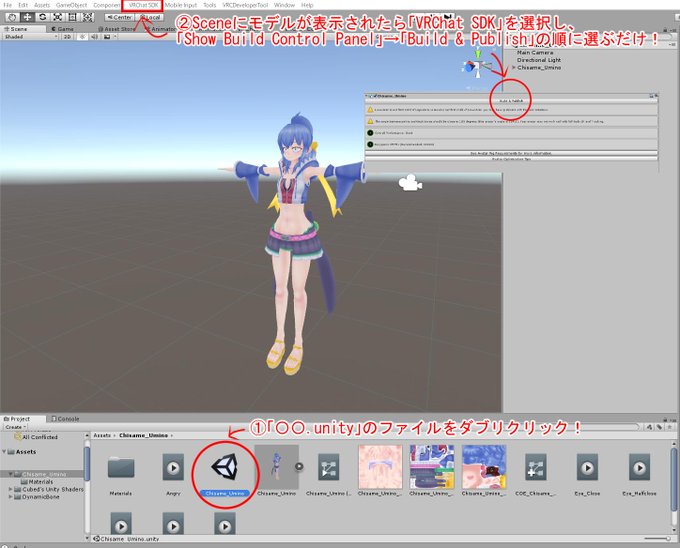Click Search by Type icon in Project panel
Image resolution: width=680 pixels, height=548 pixels.
tap(649, 427)
